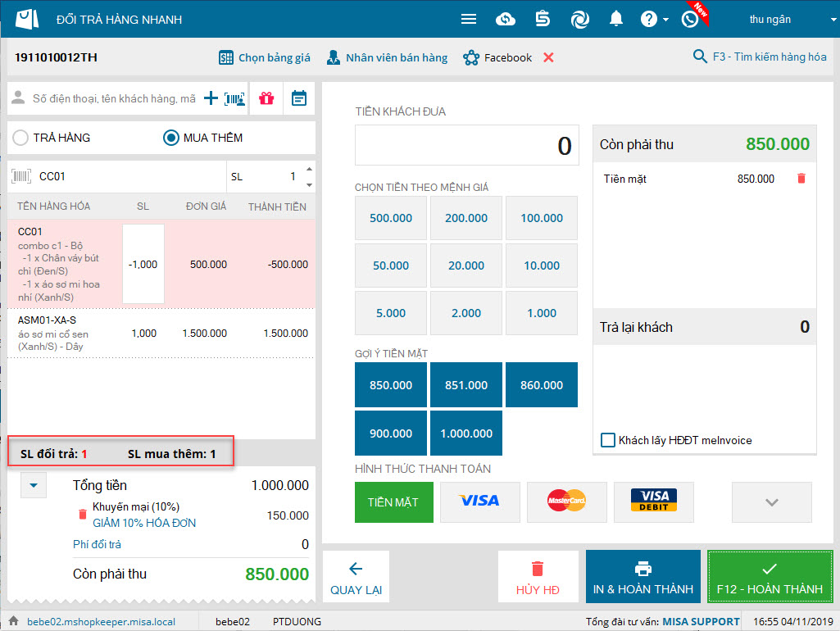
Task: Click F3 - Tìm kiếm hàng hóa search
Action: pyautogui.click(x=760, y=57)
